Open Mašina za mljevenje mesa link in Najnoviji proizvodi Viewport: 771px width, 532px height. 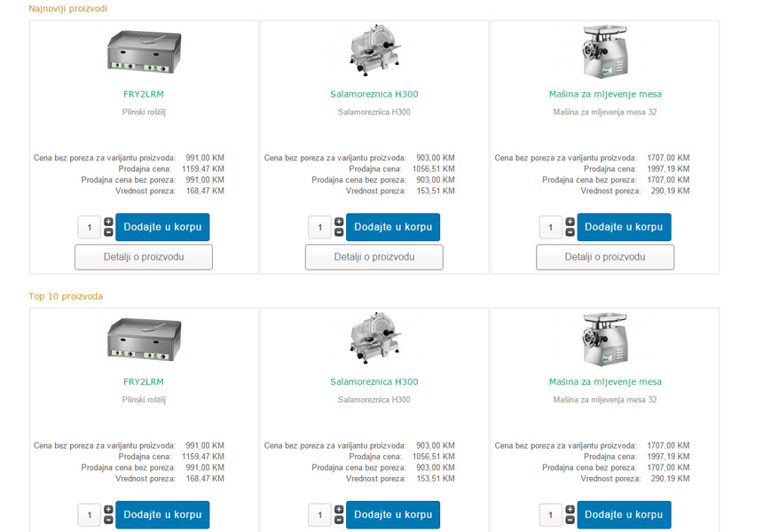coord(605,94)
